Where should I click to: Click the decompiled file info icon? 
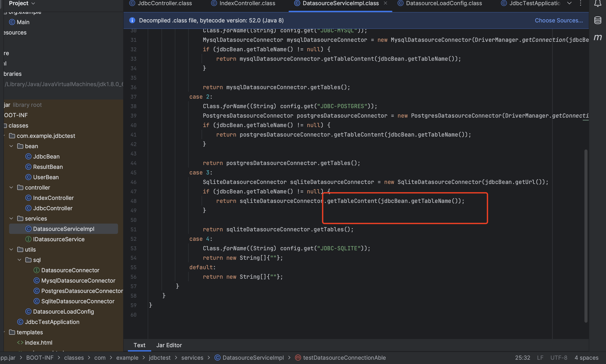tap(132, 20)
